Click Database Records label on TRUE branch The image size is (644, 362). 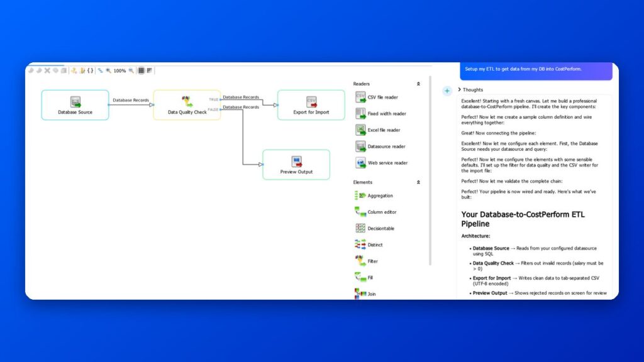pyautogui.click(x=241, y=97)
